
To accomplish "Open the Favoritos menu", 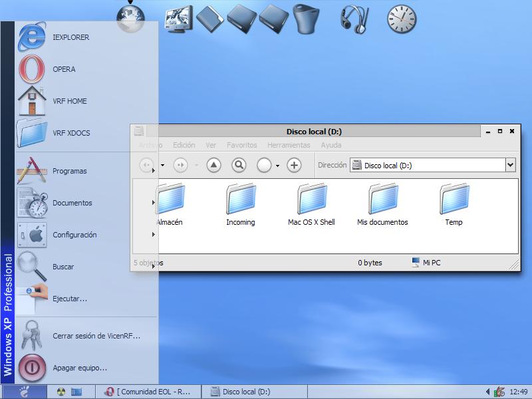I will pyautogui.click(x=241, y=145).
